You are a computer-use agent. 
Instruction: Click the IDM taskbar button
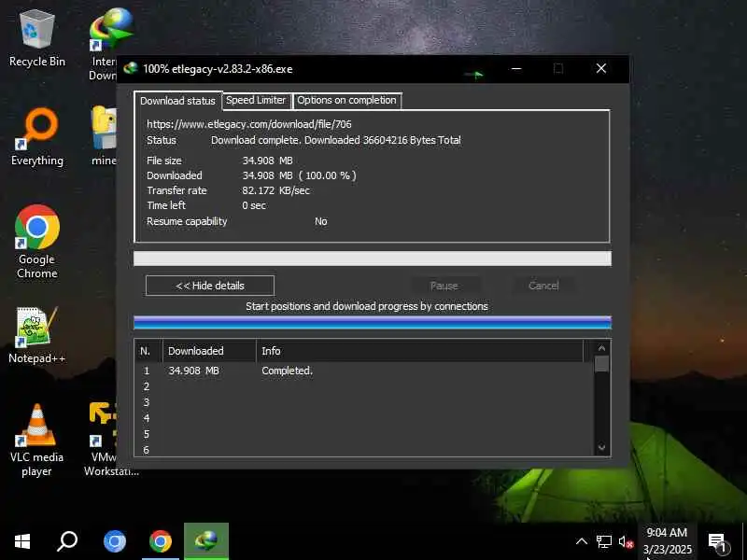click(206, 541)
